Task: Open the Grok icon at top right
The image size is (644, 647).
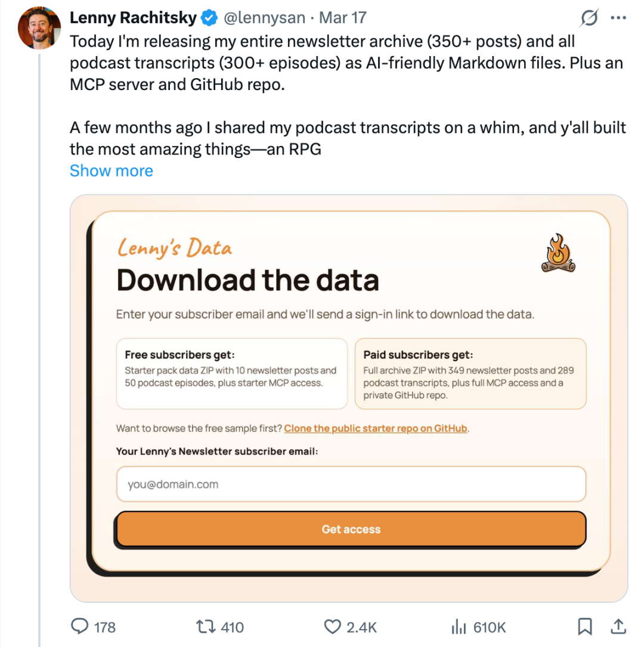Action: pyautogui.click(x=589, y=18)
